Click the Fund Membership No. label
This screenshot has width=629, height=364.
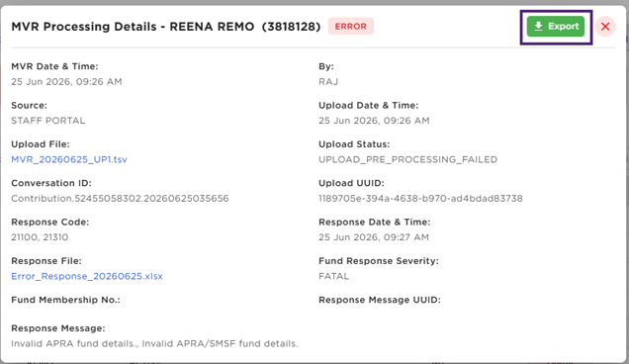click(x=66, y=300)
